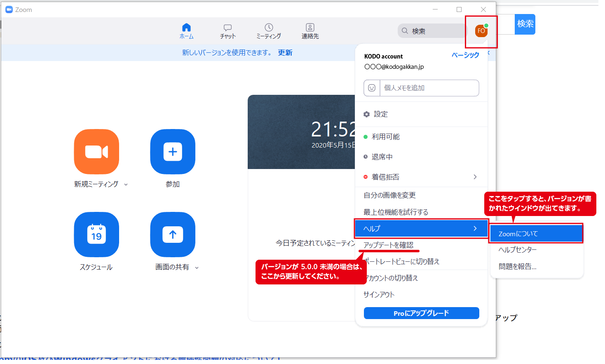Open the スケジュール calendar icon
605x364 pixels.
(96, 235)
